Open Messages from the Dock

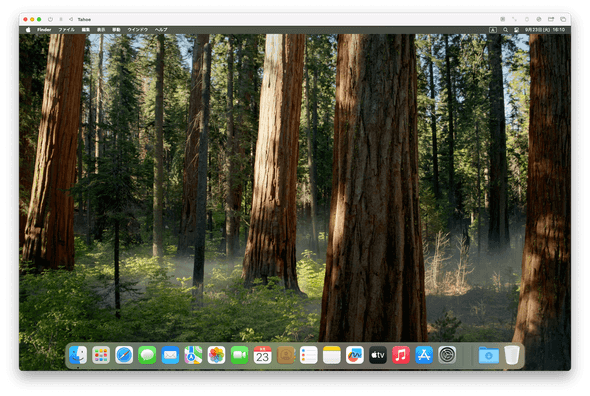[x=147, y=355]
